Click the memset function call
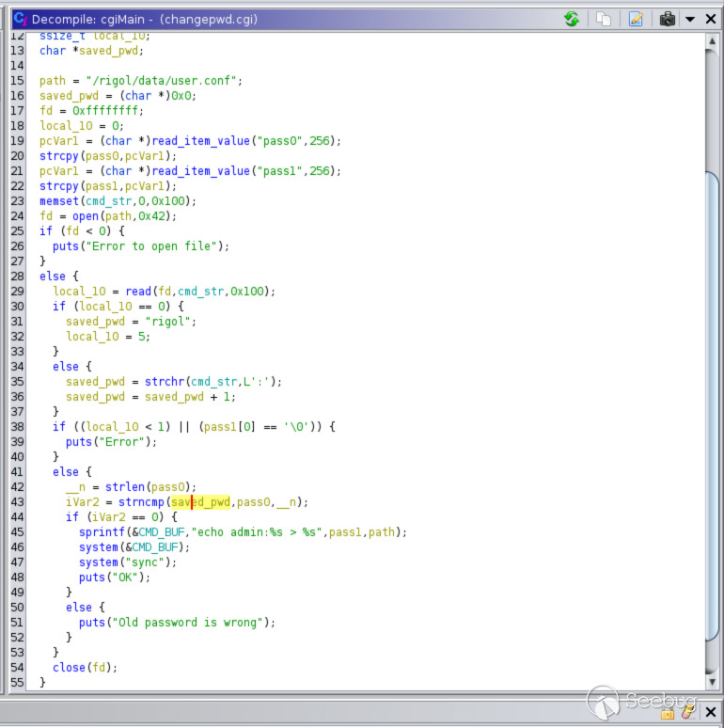The height and width of the screenshot is (728, 724). click(x=59, y=201)
